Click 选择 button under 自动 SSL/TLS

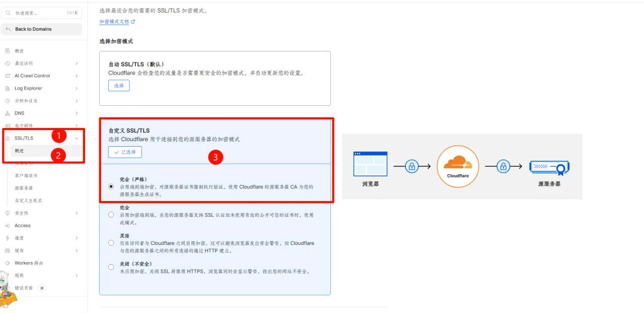pos(119,86)
